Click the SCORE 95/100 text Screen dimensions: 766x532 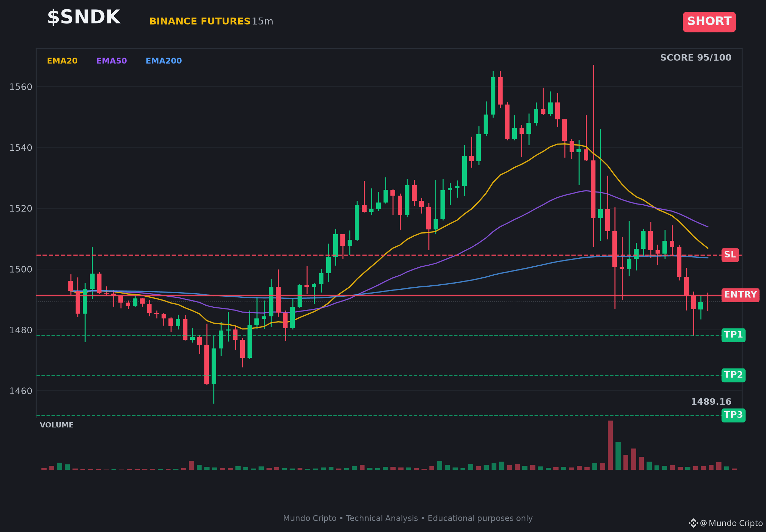click(x=696, y=58)
